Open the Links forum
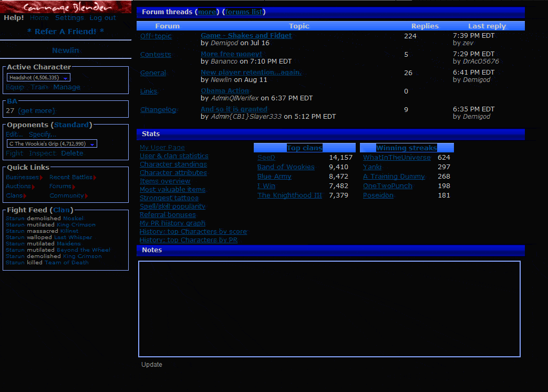The height and width of the screenshot is (392, 548). [149, 91]
